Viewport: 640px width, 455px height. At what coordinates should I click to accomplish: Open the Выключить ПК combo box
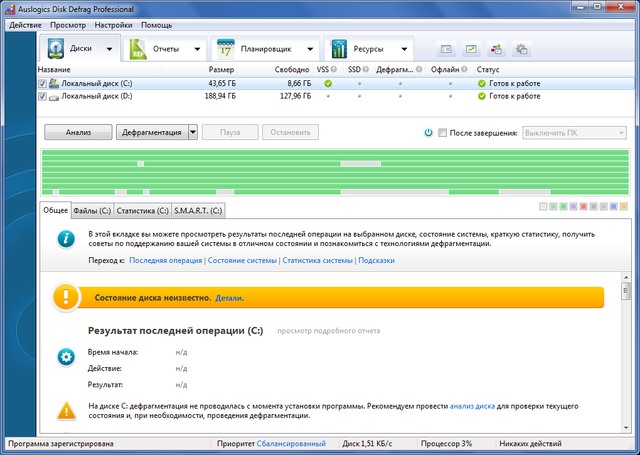click(575, 132)
